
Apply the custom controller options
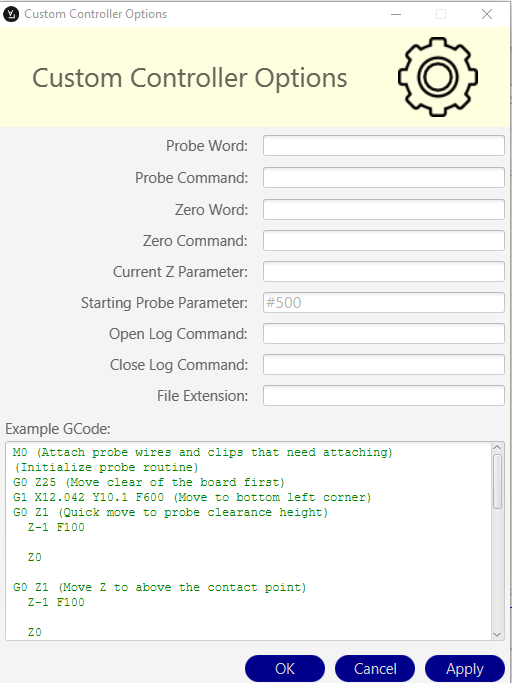click(465, 669)
